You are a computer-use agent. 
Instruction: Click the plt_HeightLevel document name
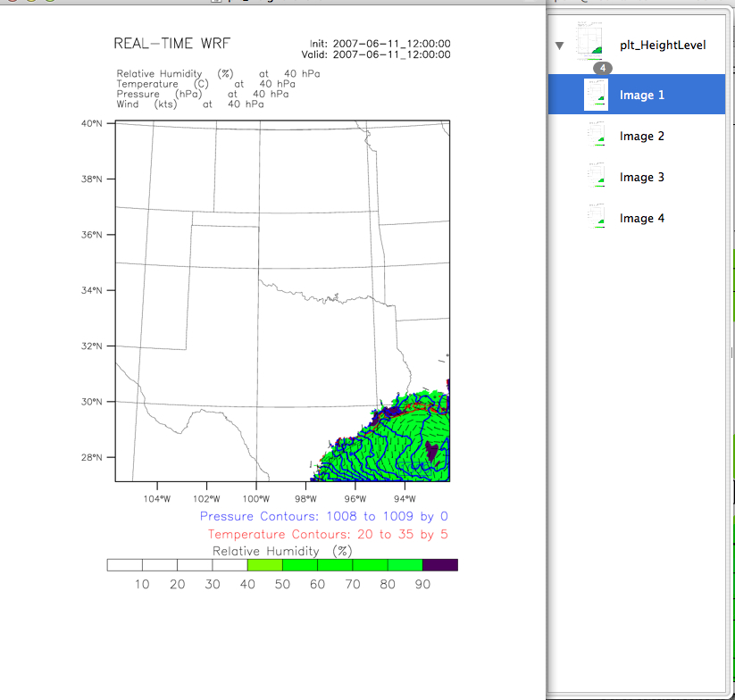(x=663, y=45)
